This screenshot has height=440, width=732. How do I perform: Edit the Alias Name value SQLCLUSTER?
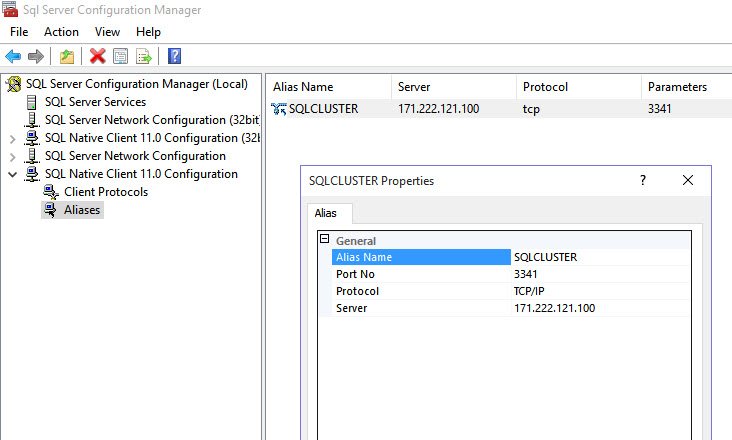[600, 257]
